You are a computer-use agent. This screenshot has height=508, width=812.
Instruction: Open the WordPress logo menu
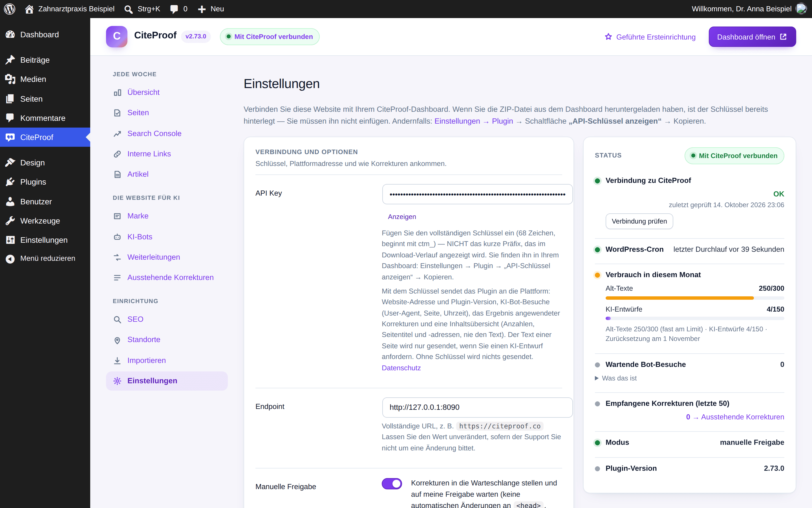coord(9,9)
